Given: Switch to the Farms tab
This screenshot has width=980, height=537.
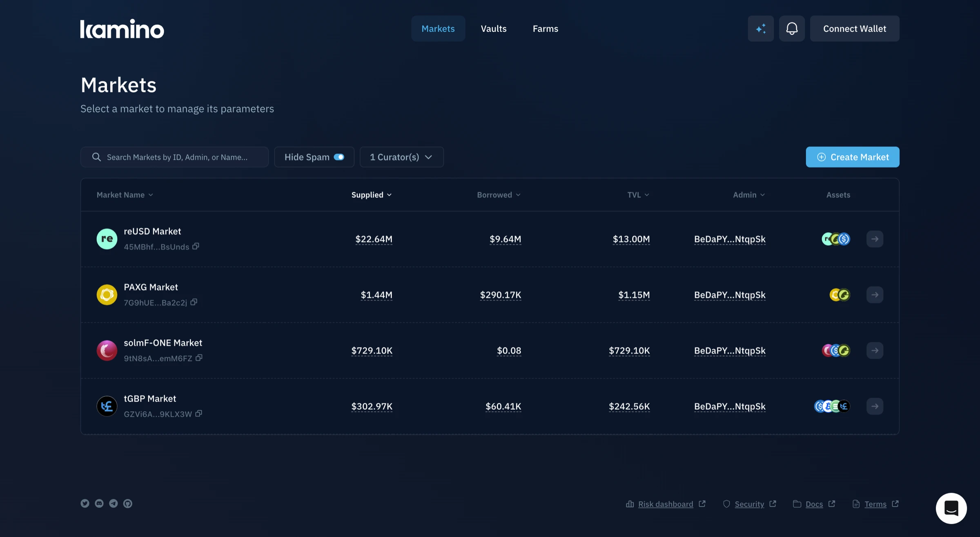Looking at the screenshot, I should (545, 29).
